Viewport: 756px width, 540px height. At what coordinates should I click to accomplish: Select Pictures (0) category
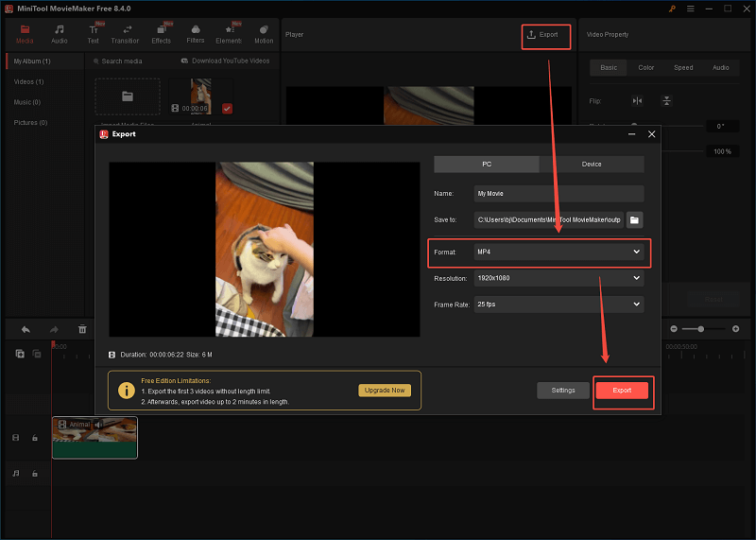coord(30,123)
